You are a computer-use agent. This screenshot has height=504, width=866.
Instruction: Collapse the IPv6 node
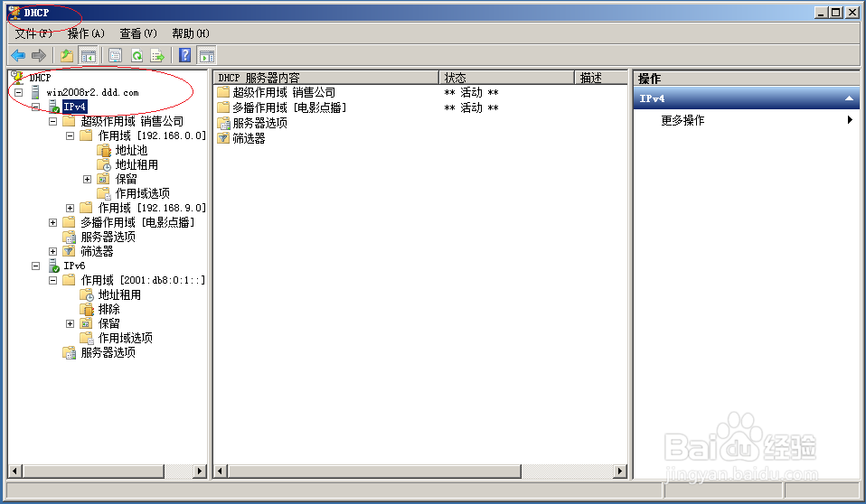tap(35, 266)
